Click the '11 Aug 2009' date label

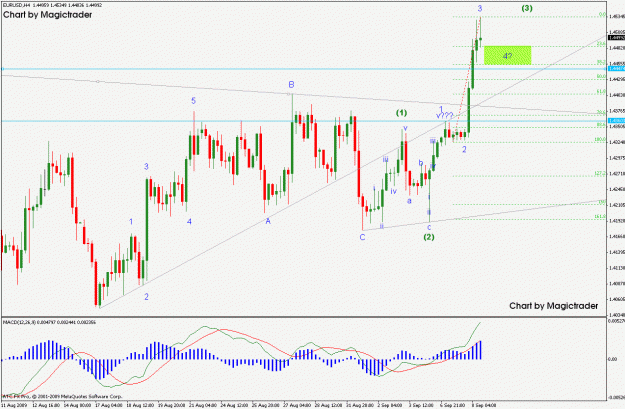(x=14, y=405)
